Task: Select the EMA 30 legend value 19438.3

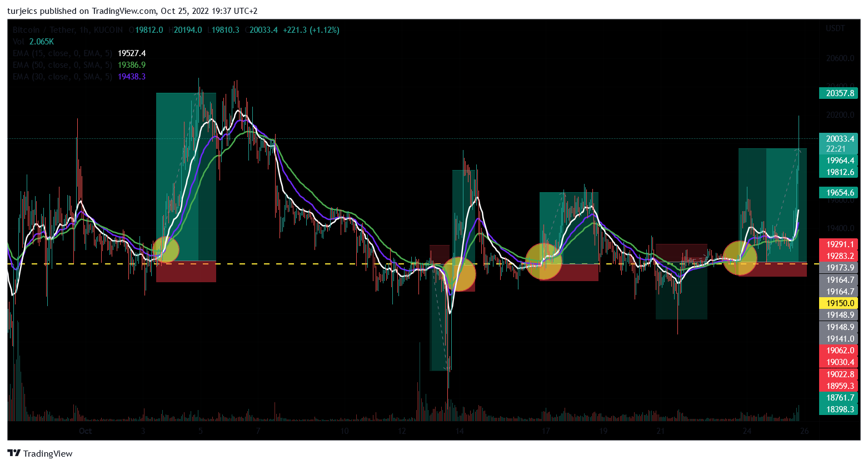Action: pyautogui.click(x=132, y=77)
